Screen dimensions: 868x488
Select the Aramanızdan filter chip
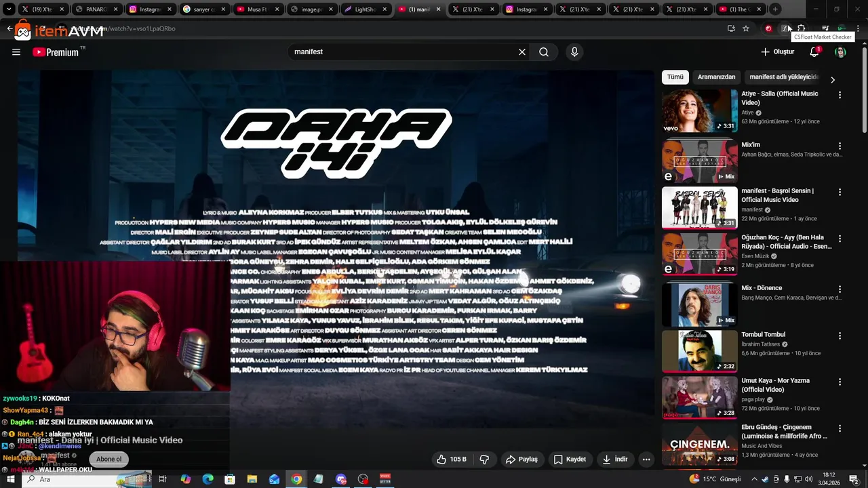tap(716, 77)
